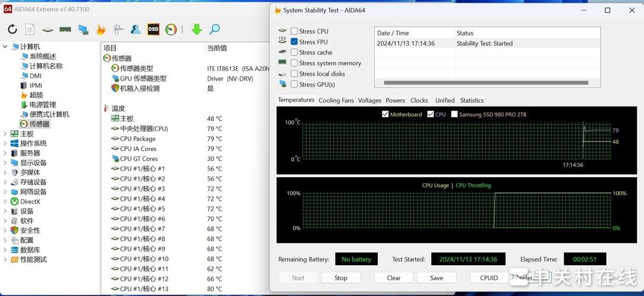Collapse the 计算机 tree node

click(x=5, y=46)
